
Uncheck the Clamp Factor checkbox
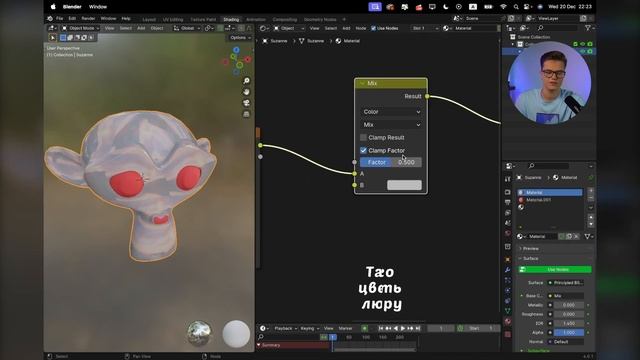click(x=363, y=151)
